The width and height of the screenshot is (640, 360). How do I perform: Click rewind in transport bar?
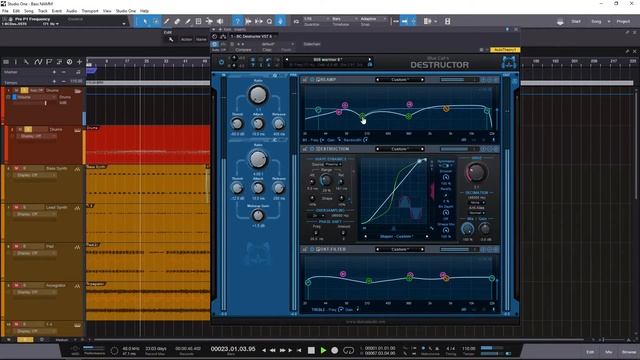[x=272, y=350]
